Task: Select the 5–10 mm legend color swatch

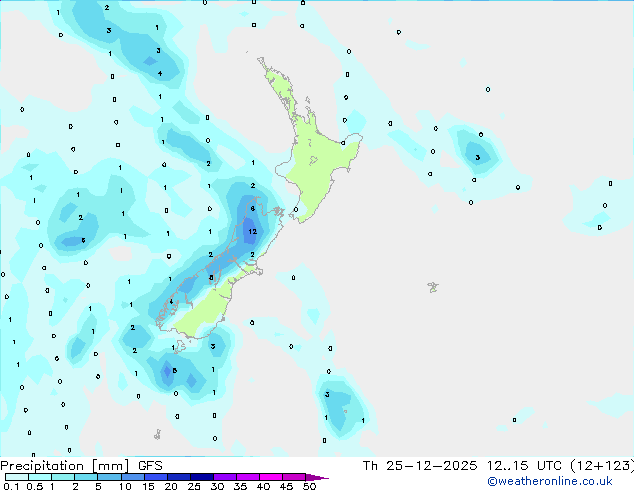Action: click(109, 477)
